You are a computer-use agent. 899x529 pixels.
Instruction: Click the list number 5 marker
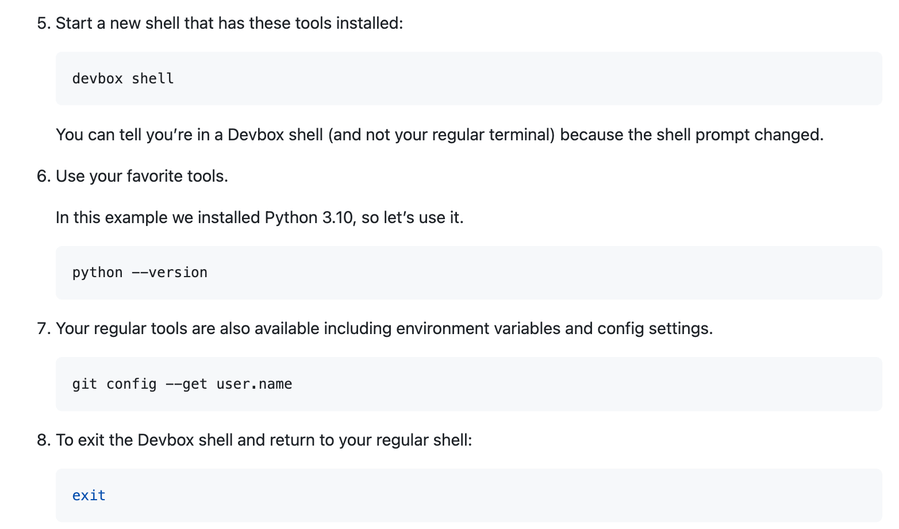[43, 23]
